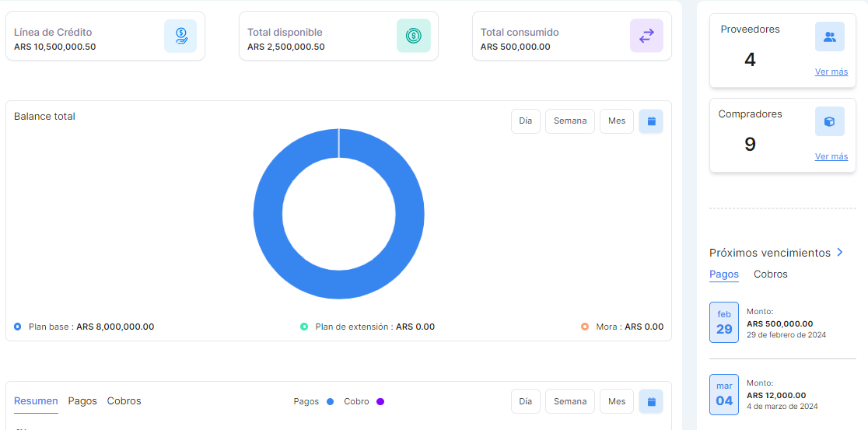Expand Próximos vencimientos chevron arrow
This screenshot has width=868, height=430.
tap(840, 253)
